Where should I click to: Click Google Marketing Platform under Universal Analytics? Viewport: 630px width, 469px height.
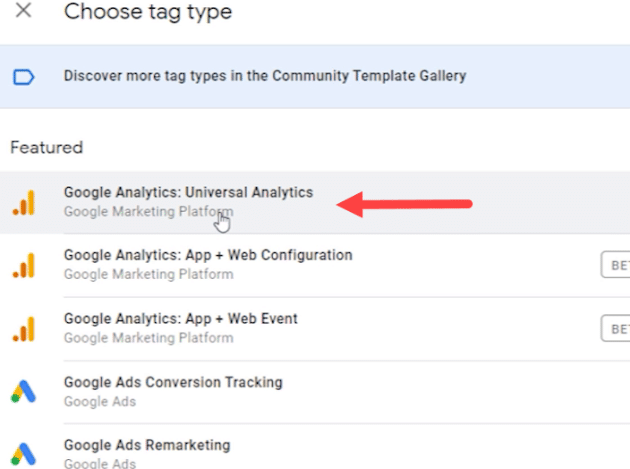click(x=148, y=211)
